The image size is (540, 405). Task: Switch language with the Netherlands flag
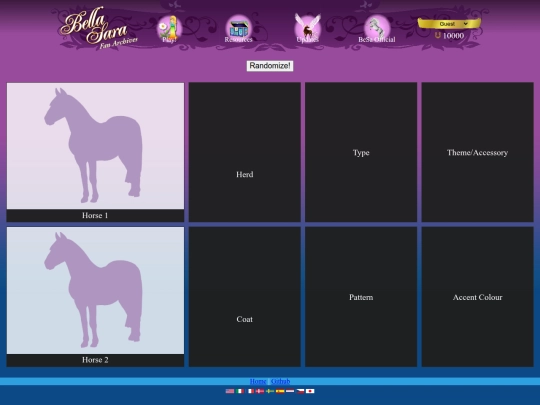290,391
